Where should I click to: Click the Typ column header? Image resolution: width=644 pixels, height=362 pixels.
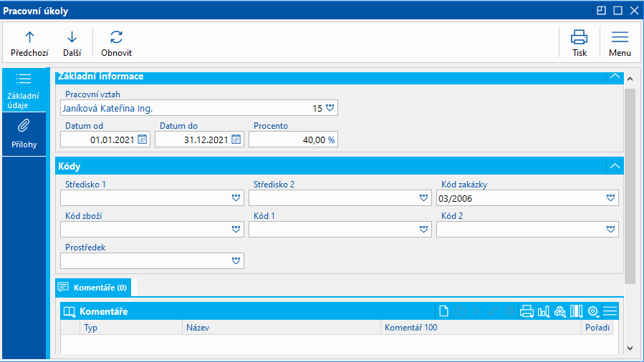point(131,328)
